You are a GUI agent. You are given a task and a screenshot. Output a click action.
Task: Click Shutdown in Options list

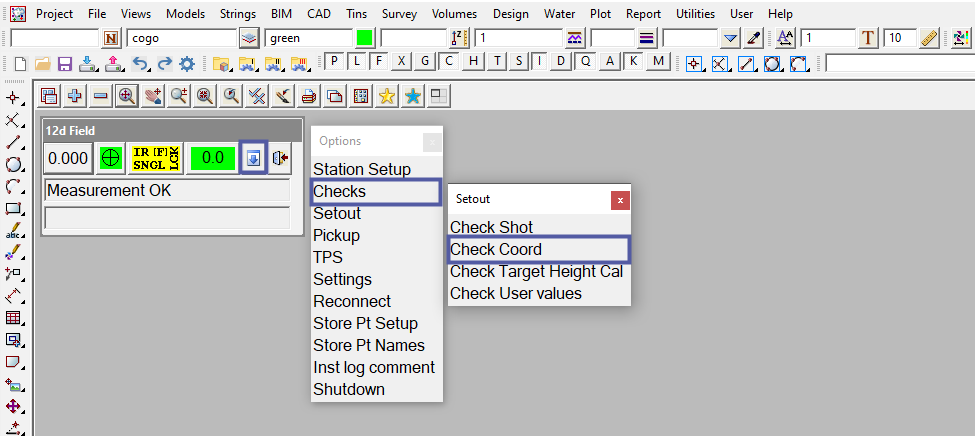(349, 389)
